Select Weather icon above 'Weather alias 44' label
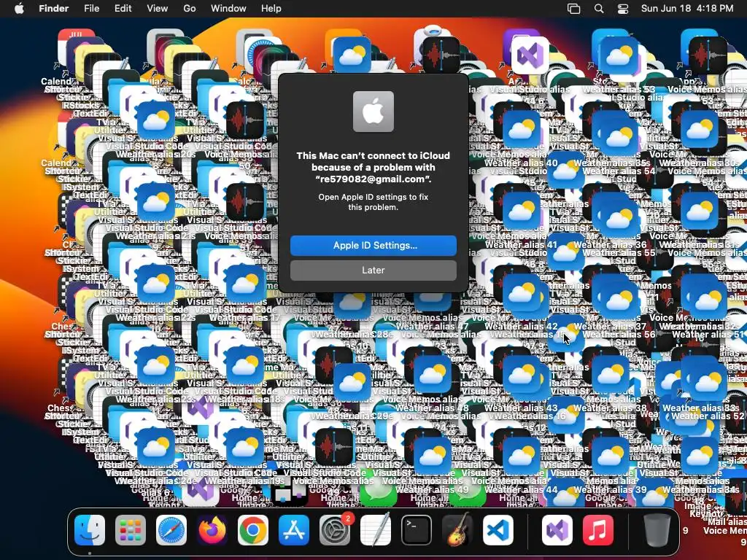 [522, 455]
